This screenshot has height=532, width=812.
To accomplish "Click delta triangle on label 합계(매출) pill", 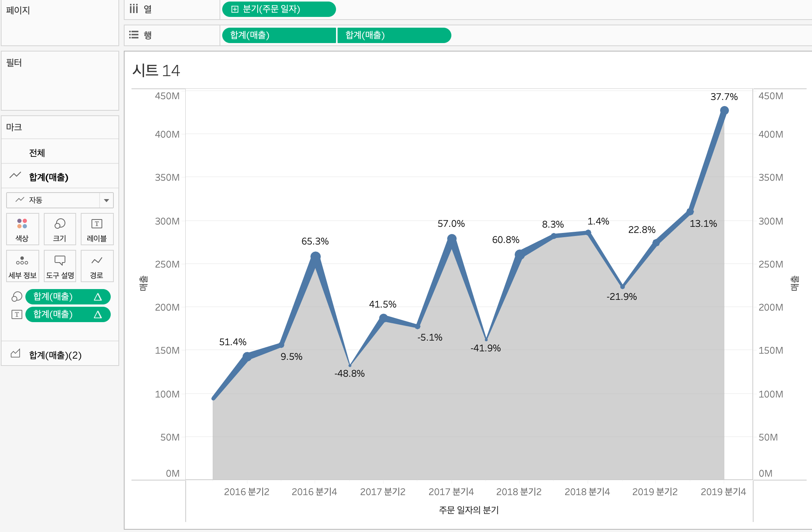I will (x=98, y=314).
